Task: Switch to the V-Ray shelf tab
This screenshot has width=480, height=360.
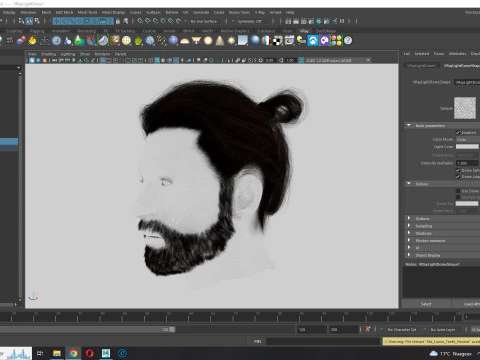Action: [304, 31]
